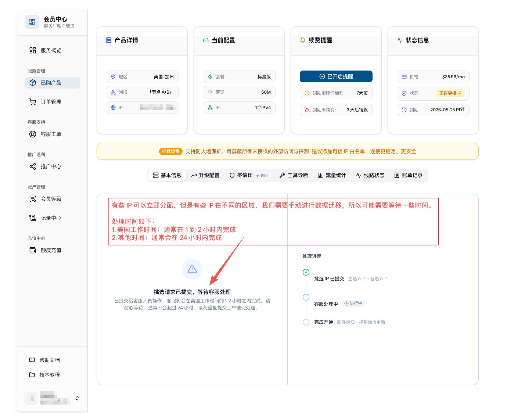The image size is (532, 413).
Task: Click the 订单管理 cart icon
Action: pyautogui.click(x=33, y=102)
